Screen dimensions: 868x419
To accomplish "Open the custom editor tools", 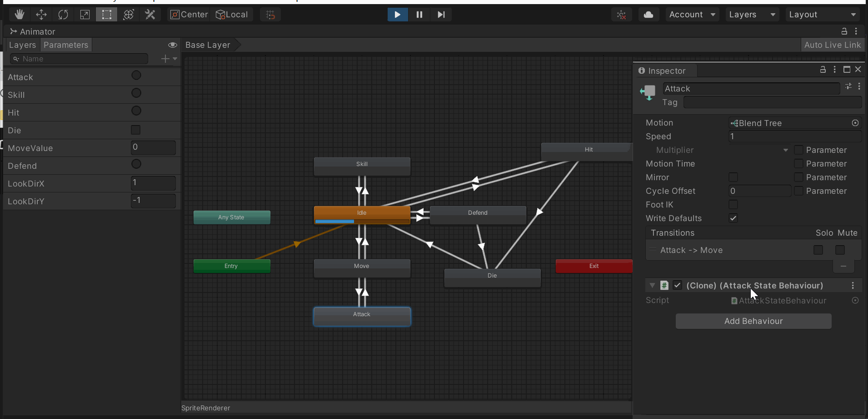I will click(x=150, y=15).
